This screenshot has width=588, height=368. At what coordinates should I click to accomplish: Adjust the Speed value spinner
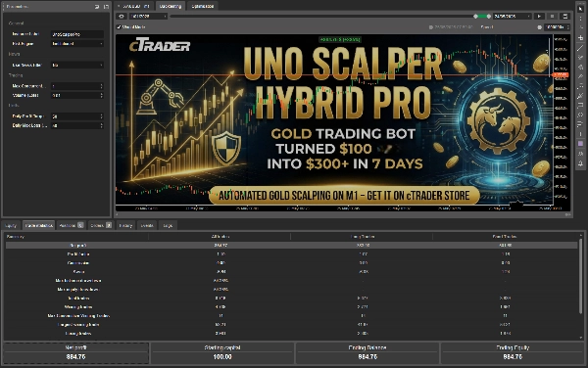[567, 27]
